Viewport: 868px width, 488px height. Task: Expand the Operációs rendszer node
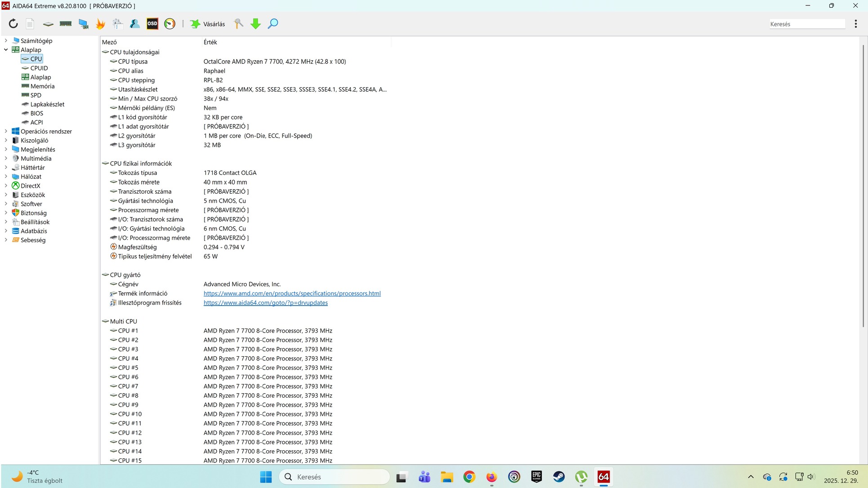(6, 131)
